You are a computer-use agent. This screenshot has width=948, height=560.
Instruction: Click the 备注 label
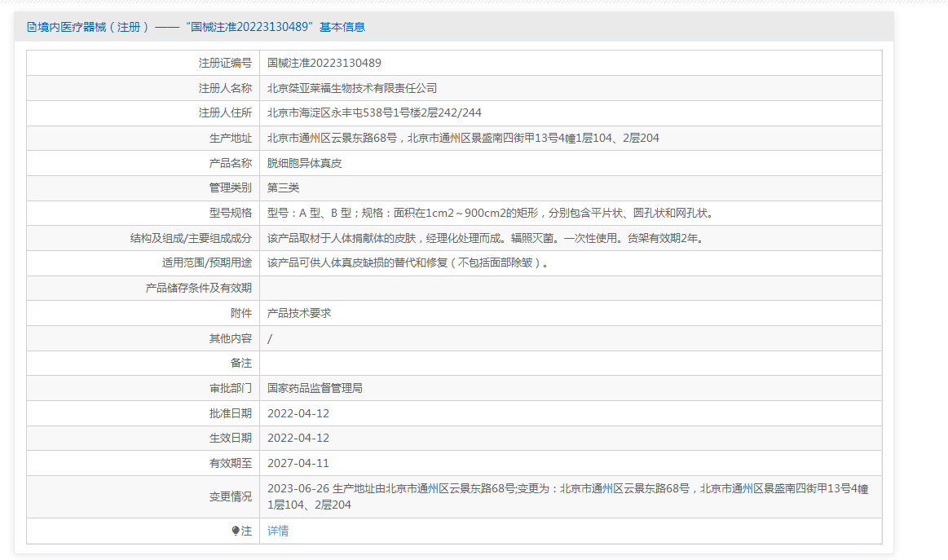coord(241,363)
